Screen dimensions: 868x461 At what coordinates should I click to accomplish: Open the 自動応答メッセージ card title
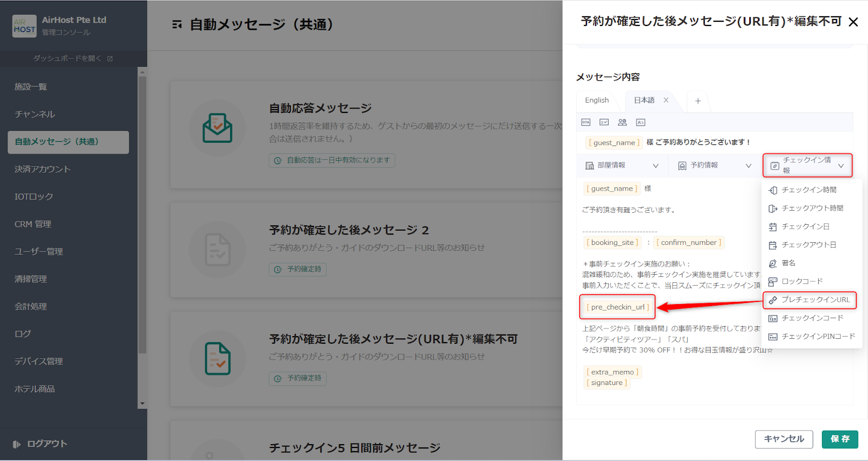point(321,108)
